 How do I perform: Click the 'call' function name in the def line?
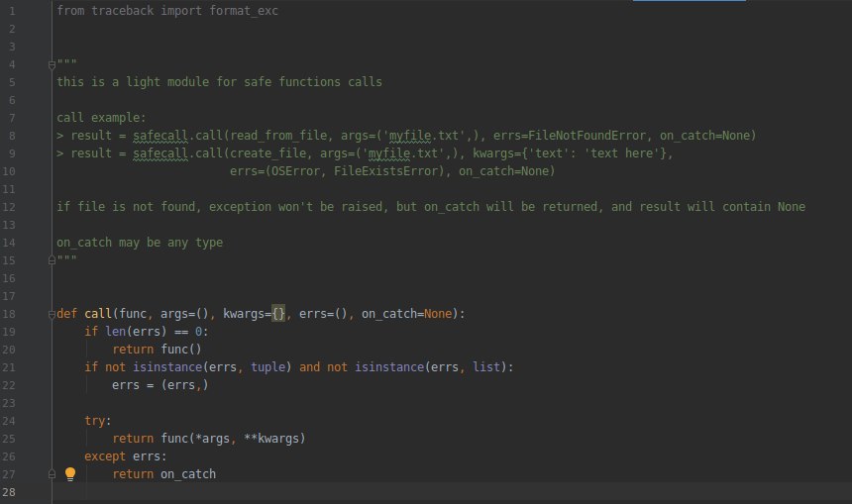click(x=98, y=314)
